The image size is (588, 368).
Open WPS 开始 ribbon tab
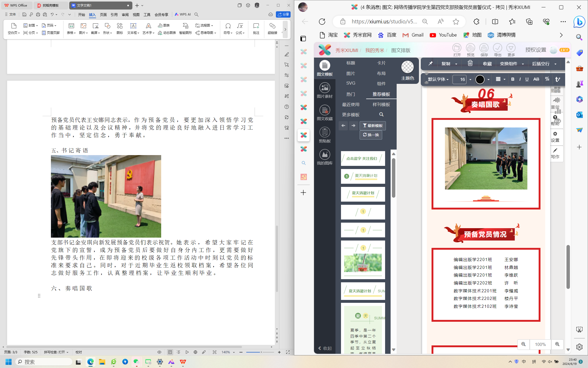coord(81,14)
